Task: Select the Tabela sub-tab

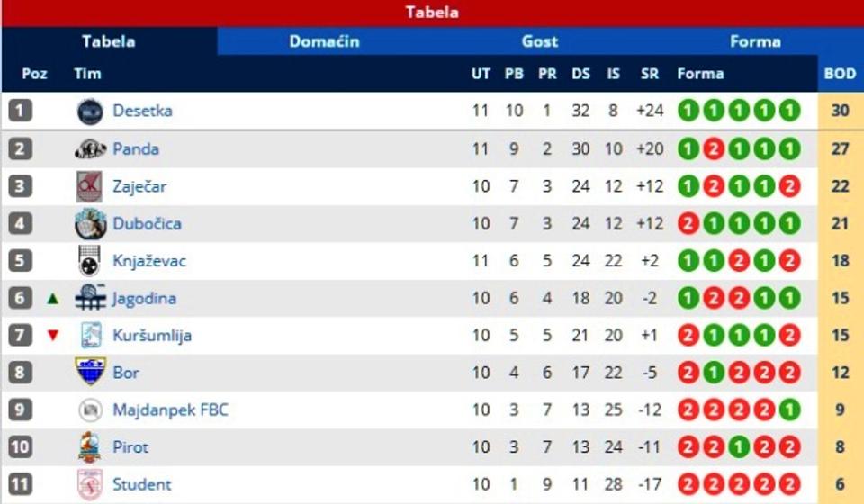Action: [x=108, y=41]
